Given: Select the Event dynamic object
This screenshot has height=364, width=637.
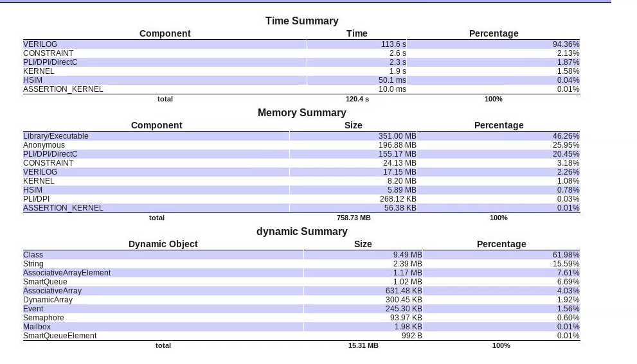Looking at the screenshot, I should (x=33, y=308).
